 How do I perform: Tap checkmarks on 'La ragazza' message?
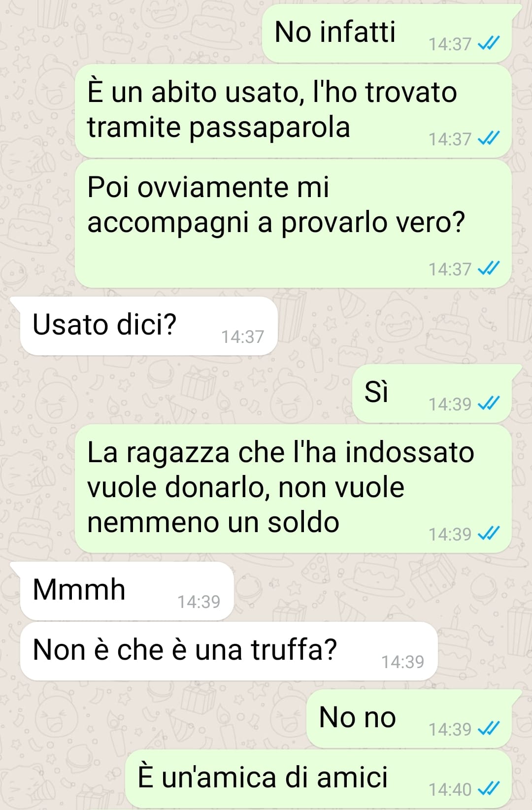pos(489,534)
